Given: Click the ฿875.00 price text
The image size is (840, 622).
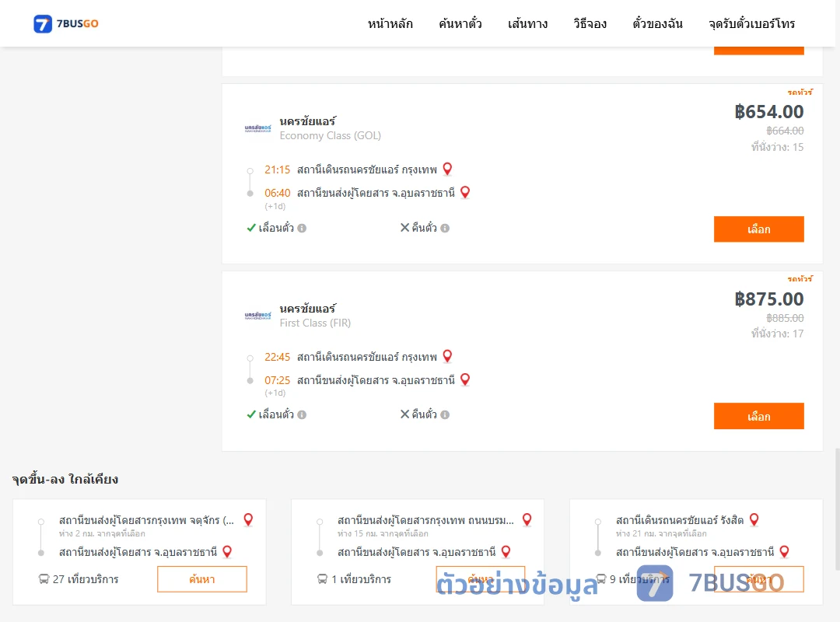Looking at the screenshot, I should pos(768,299).
